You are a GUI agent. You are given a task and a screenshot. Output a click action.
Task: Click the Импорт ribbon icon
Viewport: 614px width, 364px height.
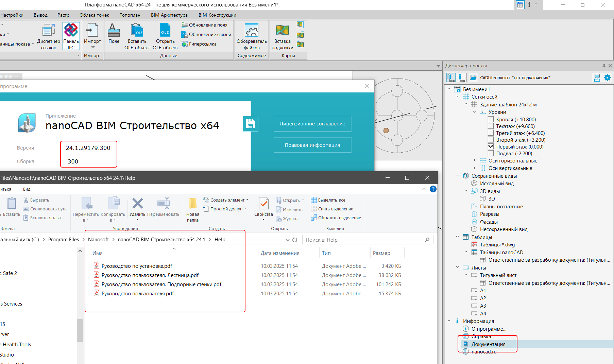(92, 31)
